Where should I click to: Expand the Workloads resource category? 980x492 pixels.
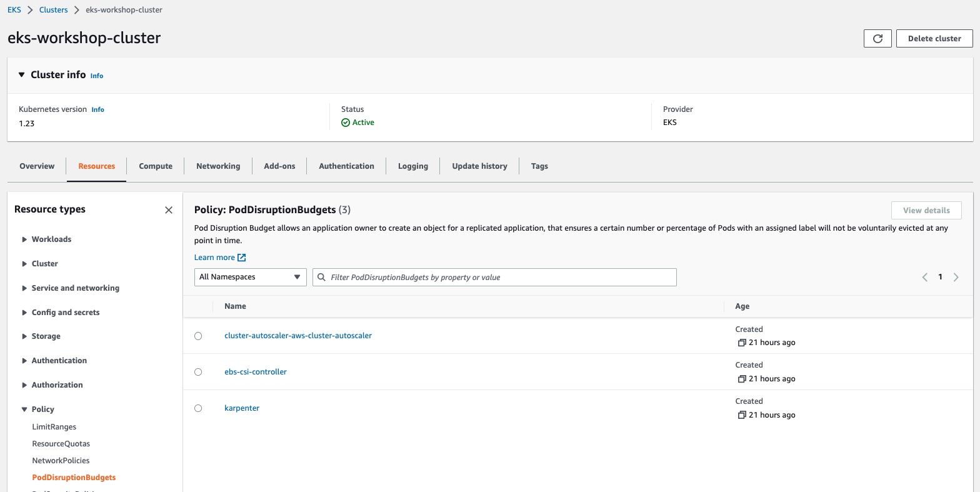[24, 239]
